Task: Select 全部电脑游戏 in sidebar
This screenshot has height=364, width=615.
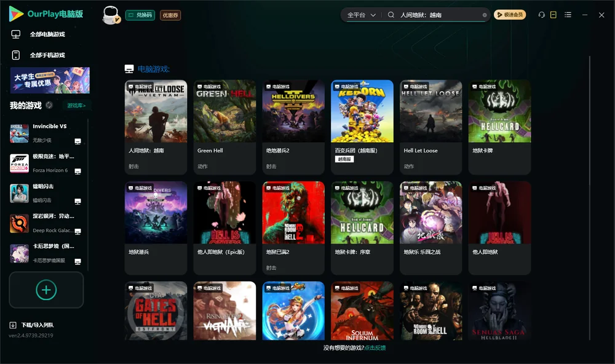Action: tap(47, 34)
